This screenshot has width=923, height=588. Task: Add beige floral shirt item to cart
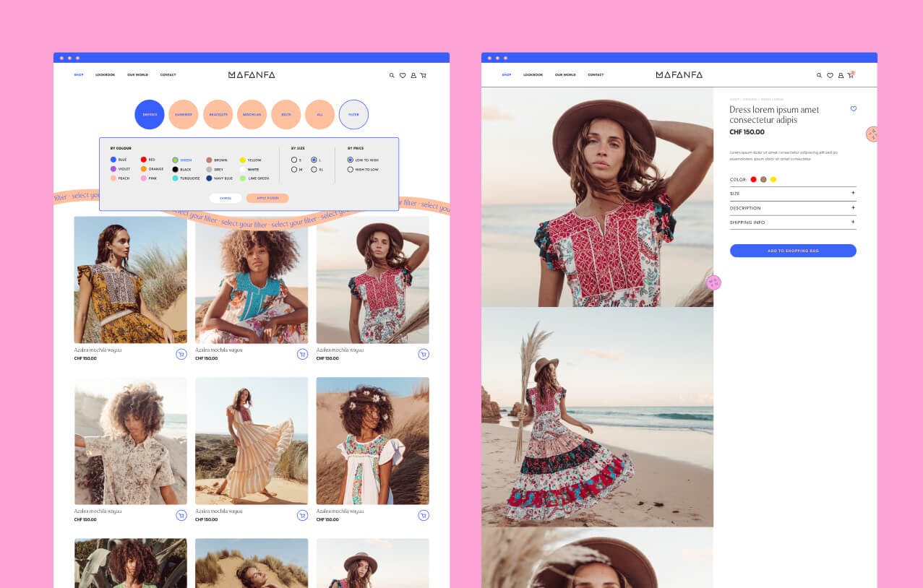tap(181, 515)
